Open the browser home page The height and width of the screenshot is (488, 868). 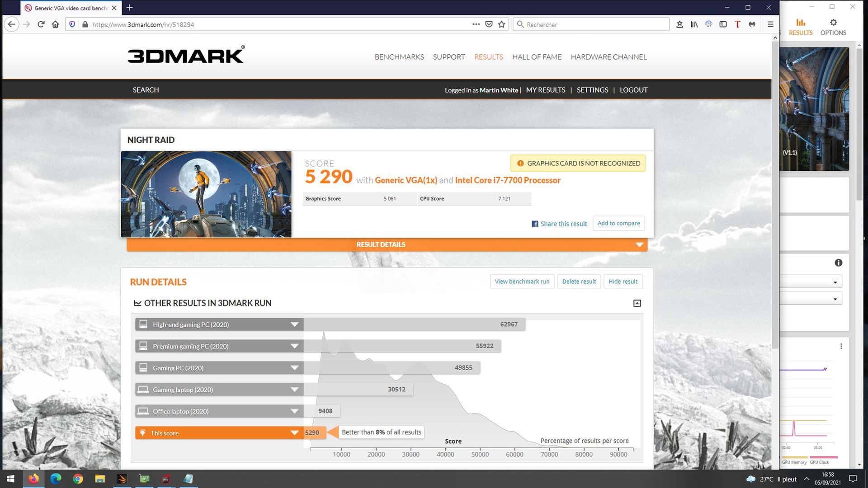[x=56, y=24]
